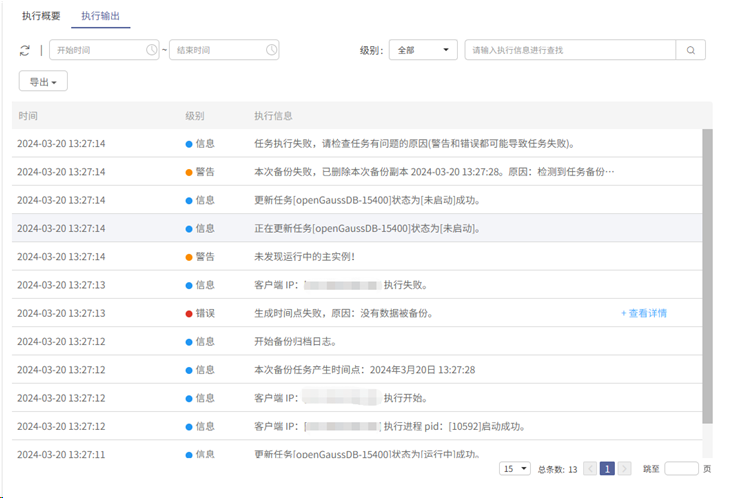Image resolution: width=732 pixels, height=498 pixels.
Task: Click the execution info search box
Action: click(570, 50)
